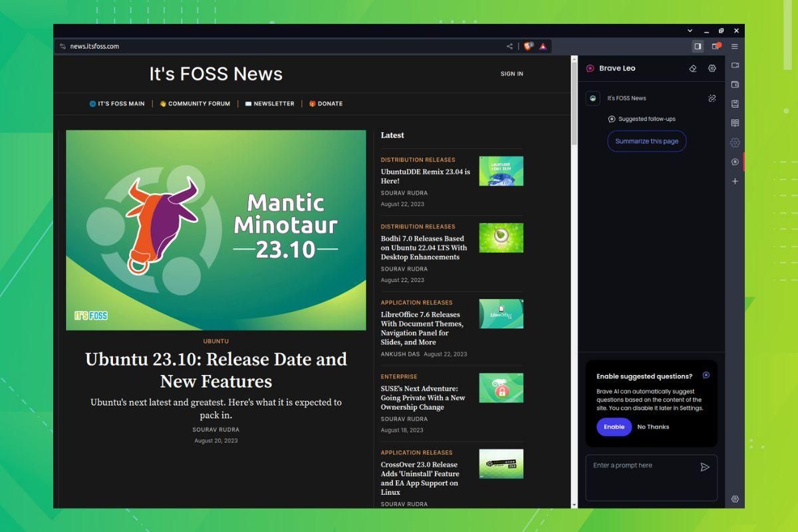Expand the Suggested follow-ups section
Image resolution: width=798 pixels, height=532 pixels.
pos(642,119)
